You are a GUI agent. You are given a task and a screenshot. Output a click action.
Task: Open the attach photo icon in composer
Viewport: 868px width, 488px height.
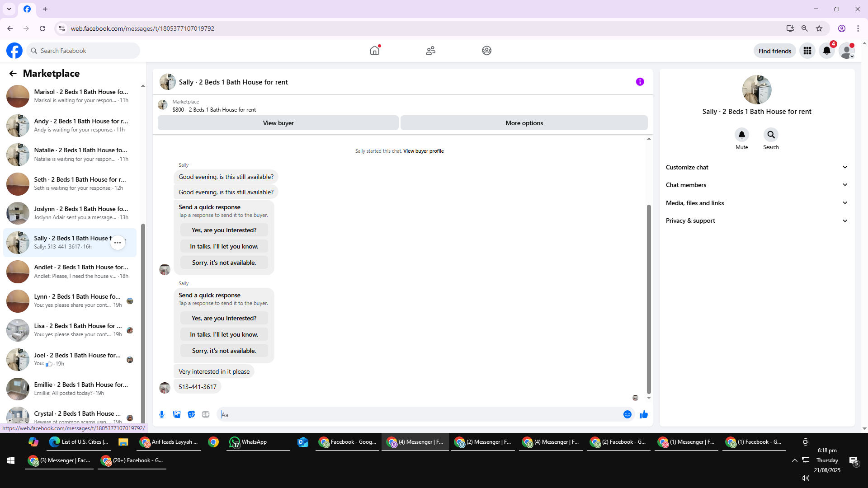pyautogui.click(x=177, y=414)
